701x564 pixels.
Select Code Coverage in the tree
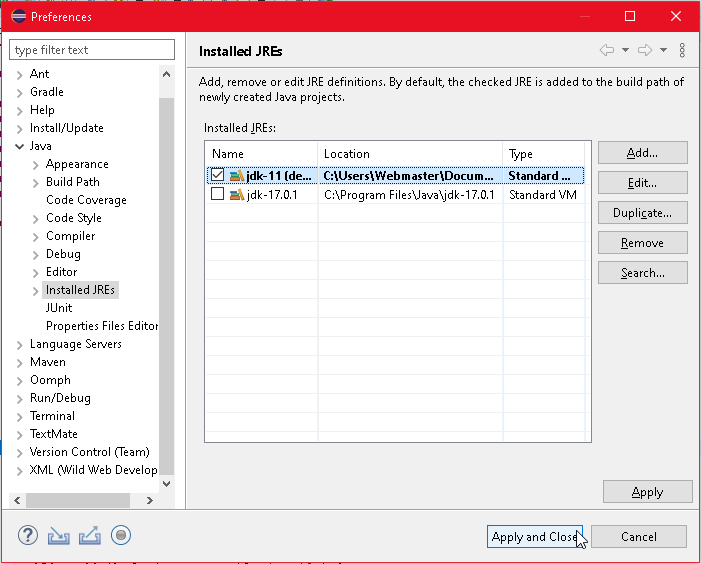[86, 200]
